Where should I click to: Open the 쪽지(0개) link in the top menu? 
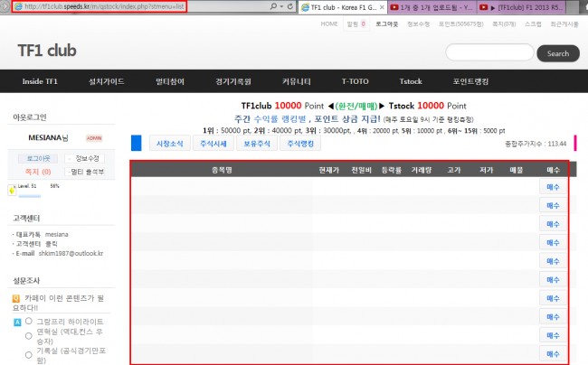[504, 24]
